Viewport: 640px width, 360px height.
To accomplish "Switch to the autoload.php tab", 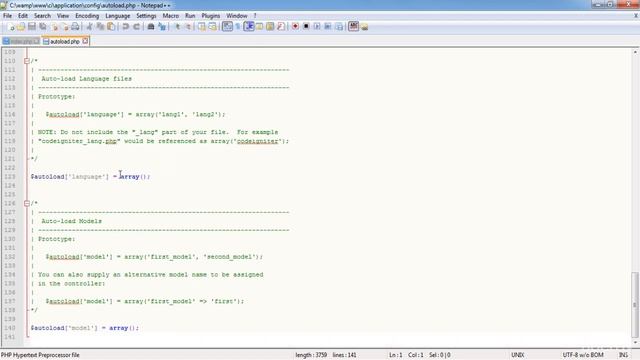I will [64, 41].
